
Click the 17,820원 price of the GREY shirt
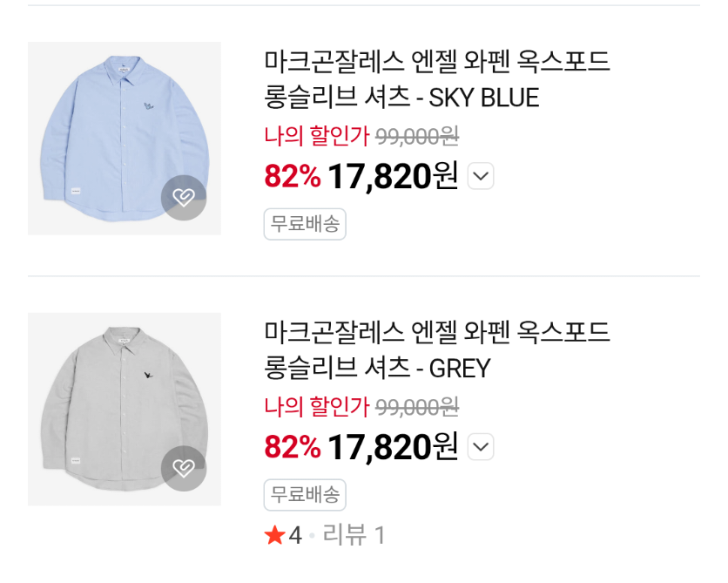coord(393,448)
